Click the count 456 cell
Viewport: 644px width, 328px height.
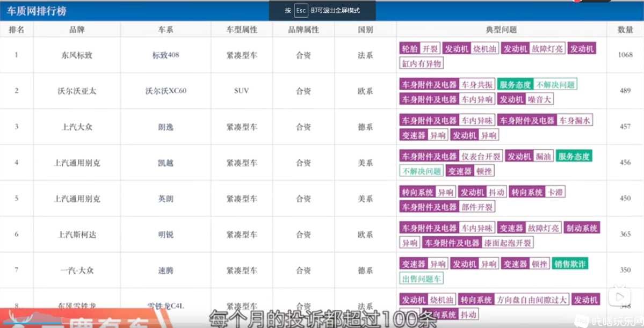[x=625, y=162]
